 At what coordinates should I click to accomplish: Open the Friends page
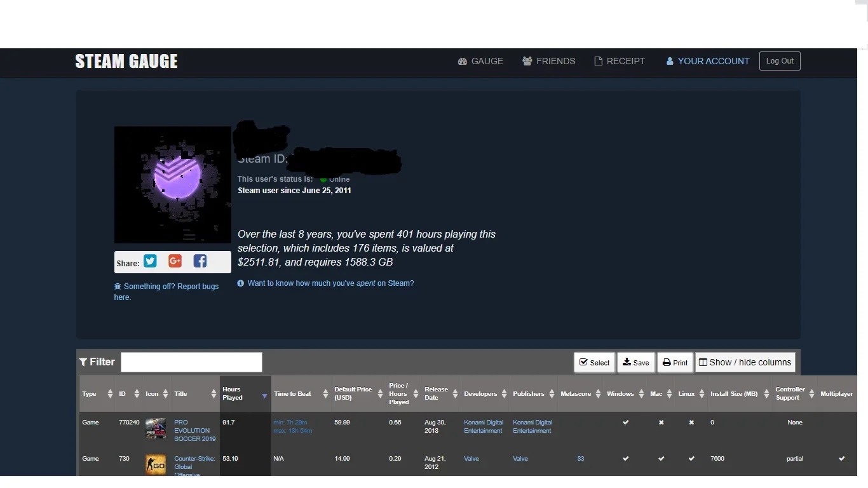549,61
